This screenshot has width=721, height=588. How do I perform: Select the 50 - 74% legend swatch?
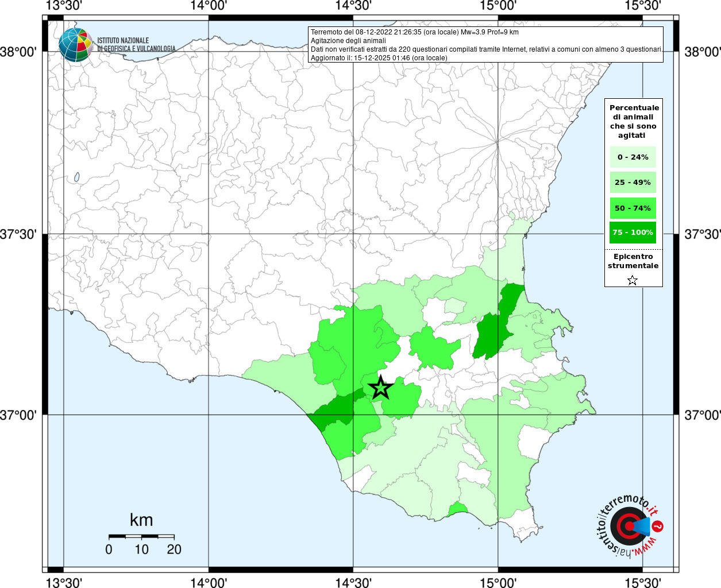[633, 208]
